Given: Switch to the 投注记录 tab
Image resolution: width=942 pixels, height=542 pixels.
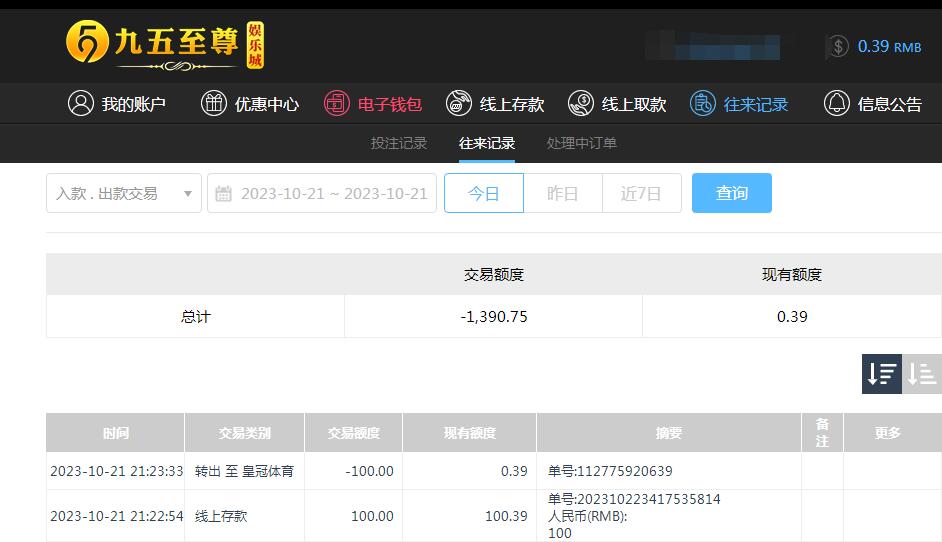Looking at the screenshot, I should pos(398,143).
